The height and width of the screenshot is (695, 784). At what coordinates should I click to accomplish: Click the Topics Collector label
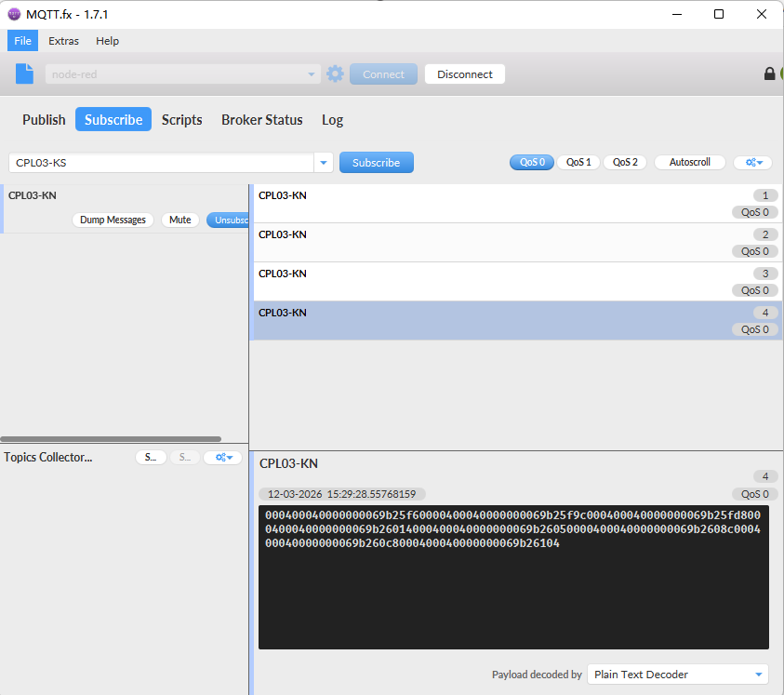(48, 458)
